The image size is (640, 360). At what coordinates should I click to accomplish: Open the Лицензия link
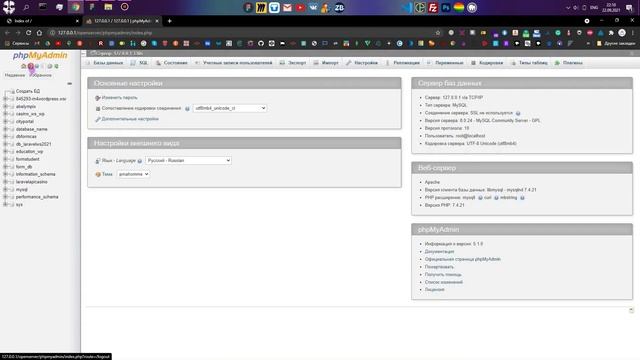coord(434,290)
